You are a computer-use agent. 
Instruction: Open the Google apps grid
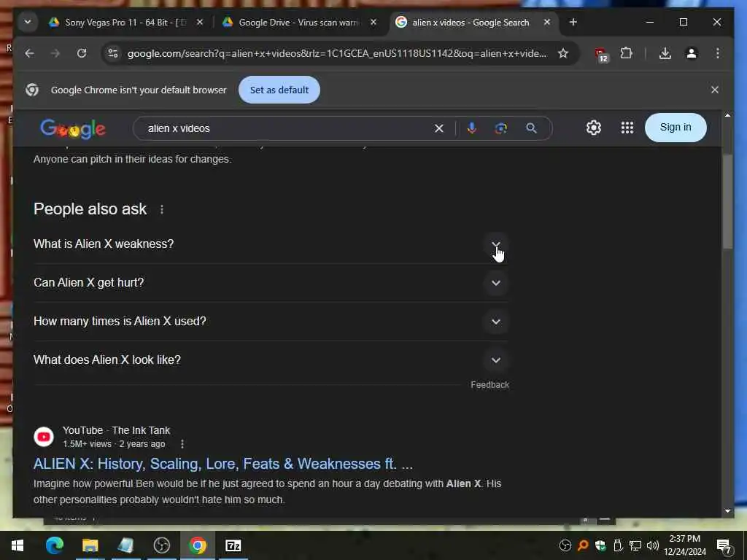click(x=627, y=128)
